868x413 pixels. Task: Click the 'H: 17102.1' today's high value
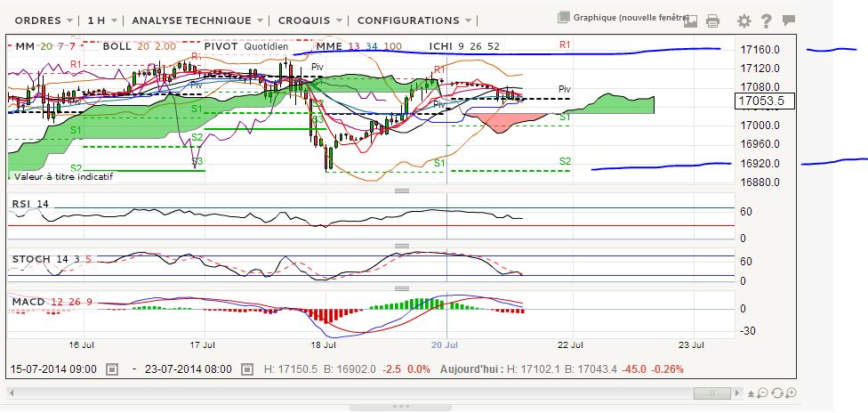534,368
